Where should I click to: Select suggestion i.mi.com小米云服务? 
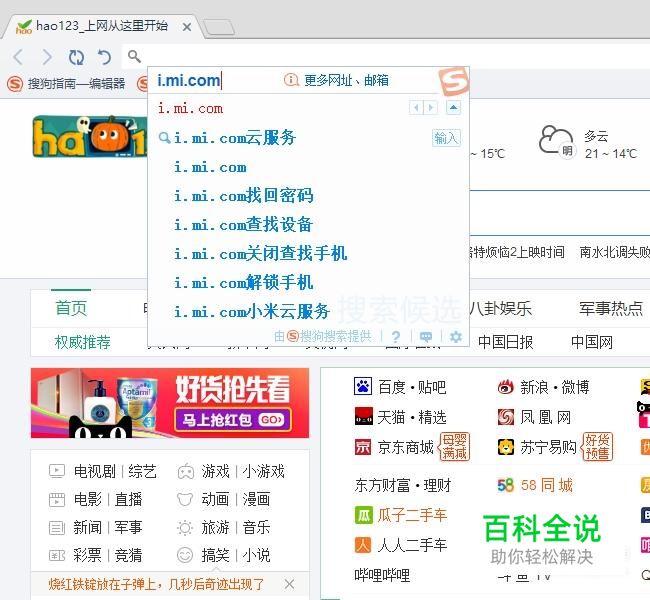(x=252, y=311)
